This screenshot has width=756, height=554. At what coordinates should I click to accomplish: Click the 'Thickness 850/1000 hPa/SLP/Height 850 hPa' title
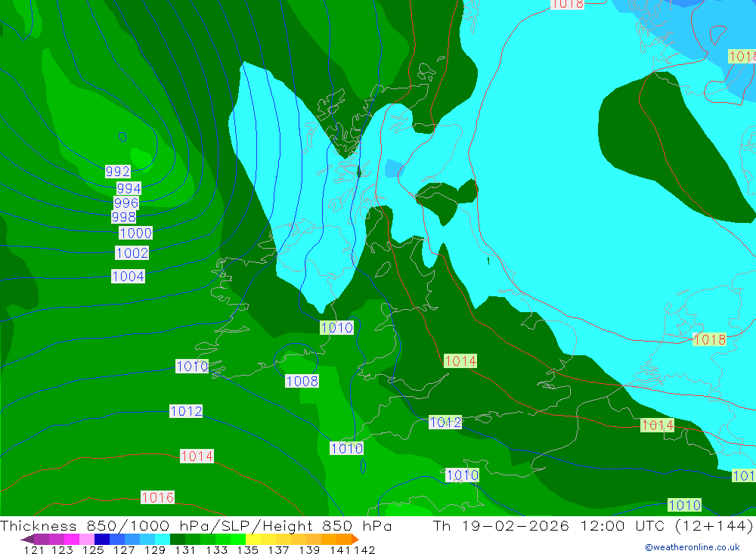point(196,525)
